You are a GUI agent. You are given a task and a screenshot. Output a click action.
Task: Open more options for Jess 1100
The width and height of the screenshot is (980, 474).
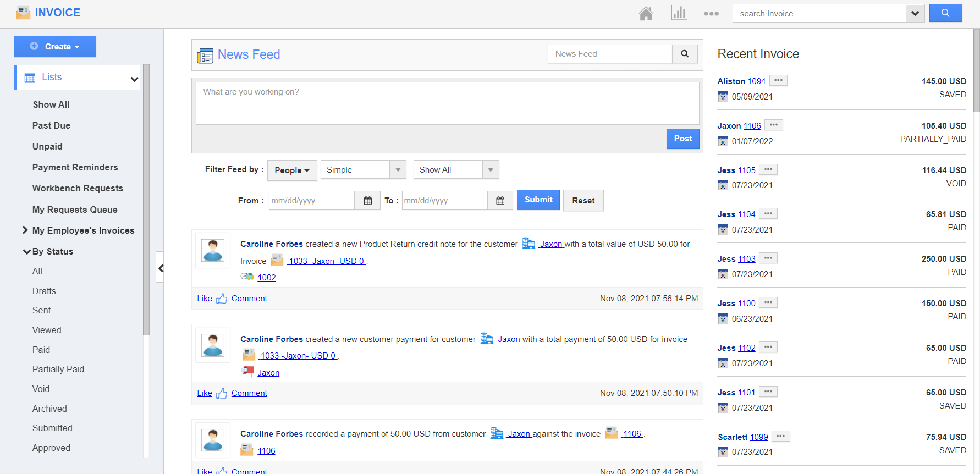coord(768,302)
